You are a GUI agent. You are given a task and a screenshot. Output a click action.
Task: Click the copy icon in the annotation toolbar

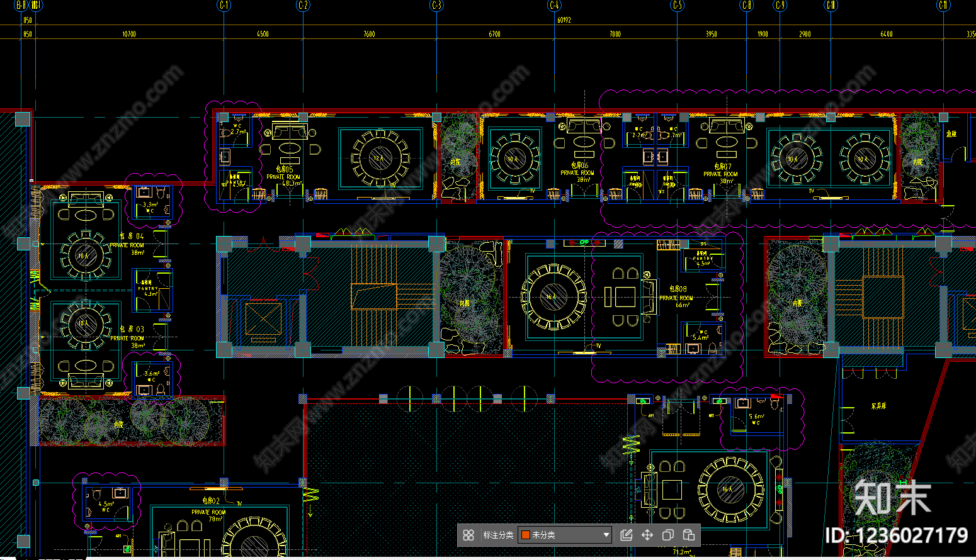[x=668, y=535]
